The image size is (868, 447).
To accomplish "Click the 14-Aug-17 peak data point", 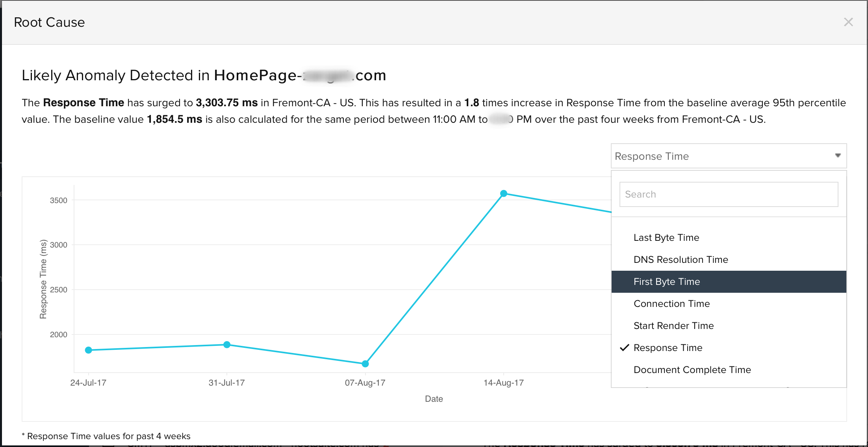I will point(503,194).
